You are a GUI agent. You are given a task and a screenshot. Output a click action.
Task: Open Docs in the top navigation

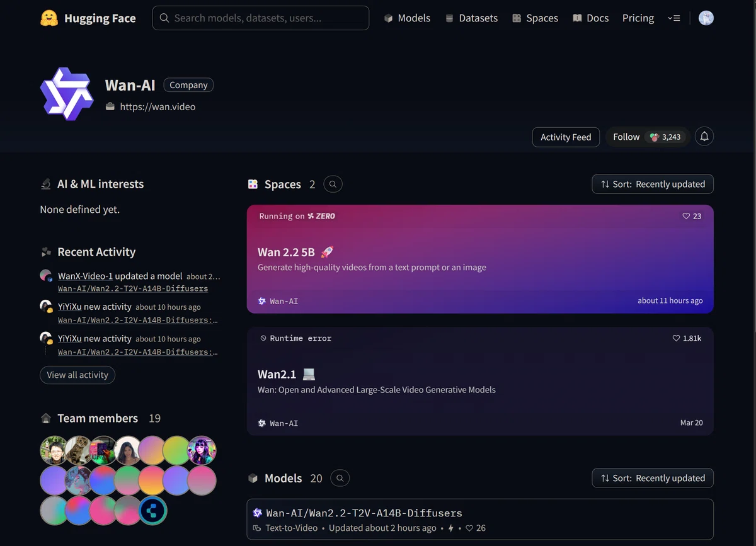tap(590, 18)
